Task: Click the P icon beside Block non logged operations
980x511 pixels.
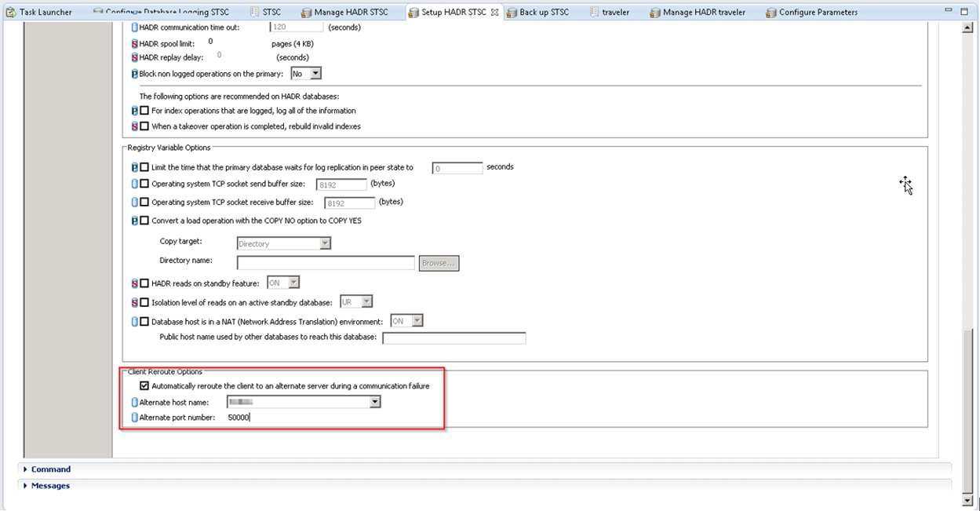Action: [134, 74]
